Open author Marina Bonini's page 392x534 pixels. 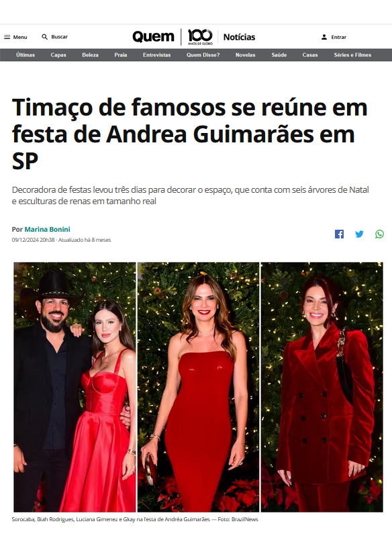[x=47, y=229]
